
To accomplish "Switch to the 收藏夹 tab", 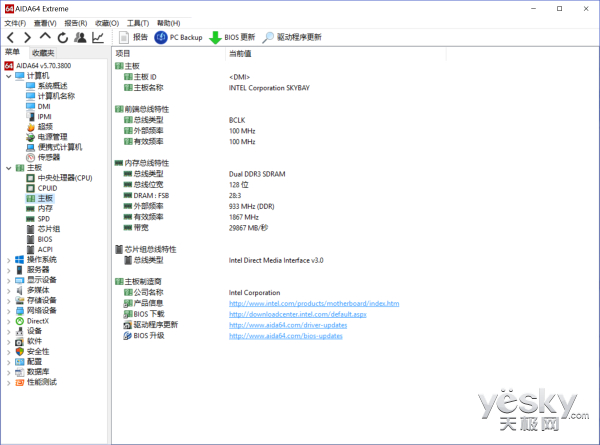I will click(43, 53).
